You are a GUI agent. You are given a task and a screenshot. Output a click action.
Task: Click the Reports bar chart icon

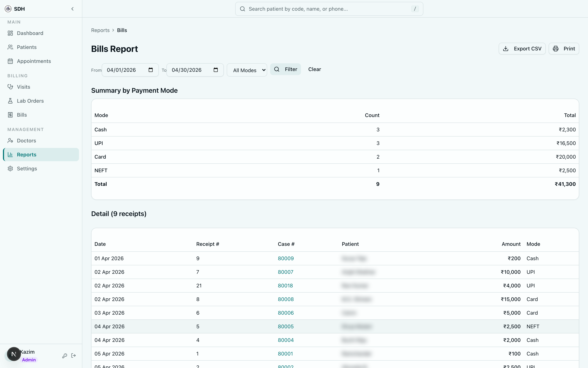click(10, 155)
